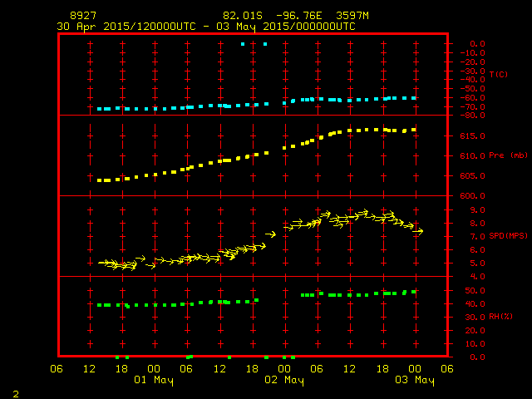Click the "00" hour label above "03 May"
The height and width of the screenshot is (399, 532).
(x=415, y=369)
